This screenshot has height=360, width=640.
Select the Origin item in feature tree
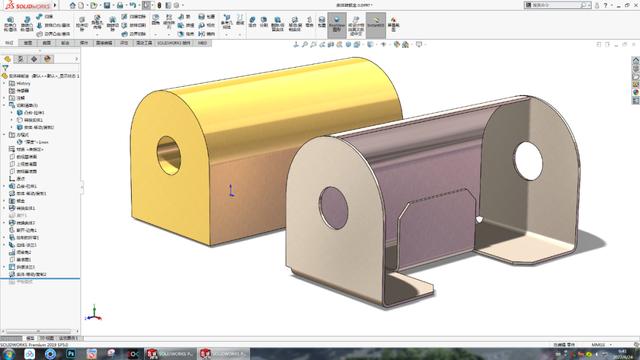click(18, 179)
